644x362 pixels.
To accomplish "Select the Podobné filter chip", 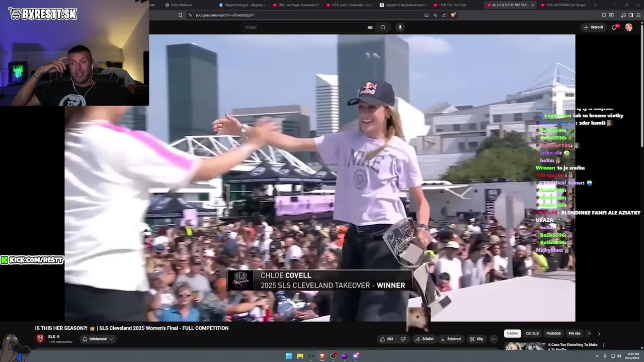I will [553, 333].
